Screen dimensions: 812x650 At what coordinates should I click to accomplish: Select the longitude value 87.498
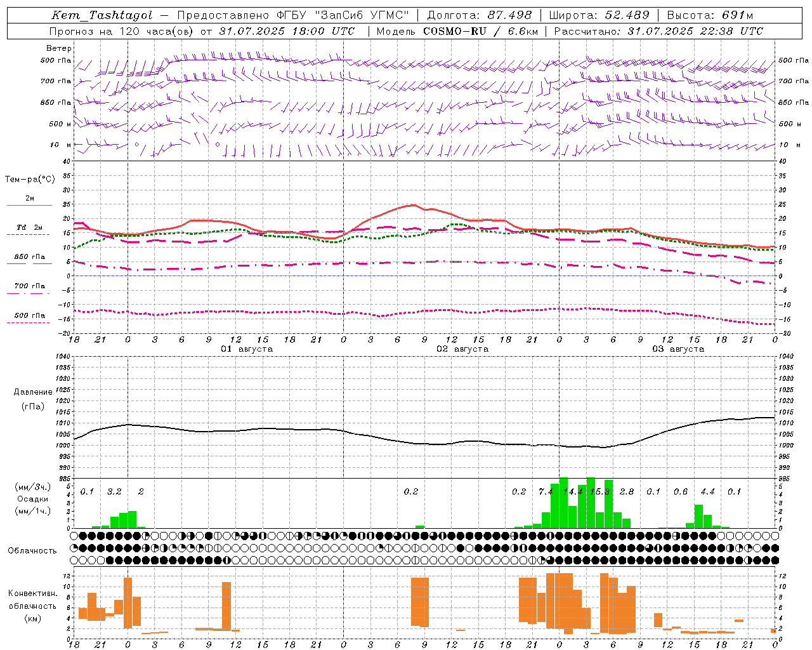(x=509, y=15)
